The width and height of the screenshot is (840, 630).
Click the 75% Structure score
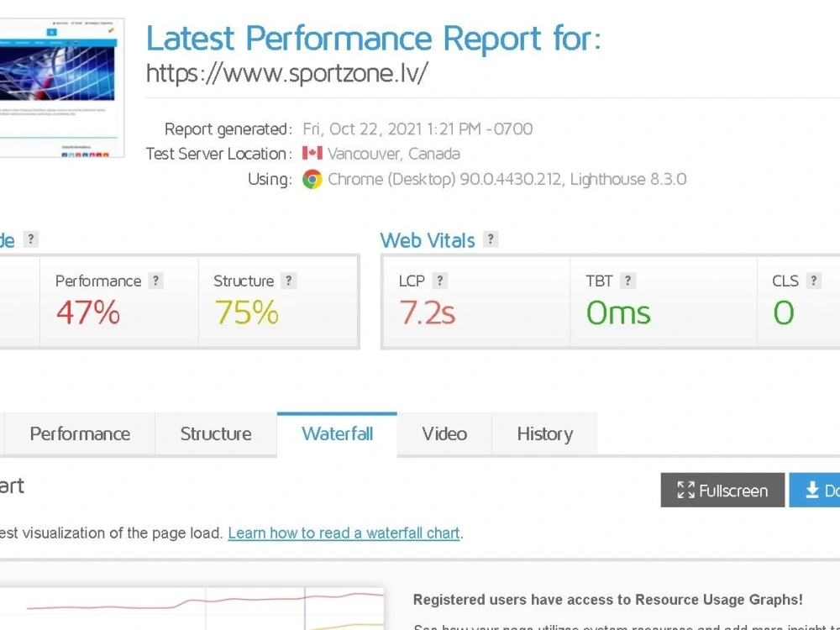pos(246,312)
